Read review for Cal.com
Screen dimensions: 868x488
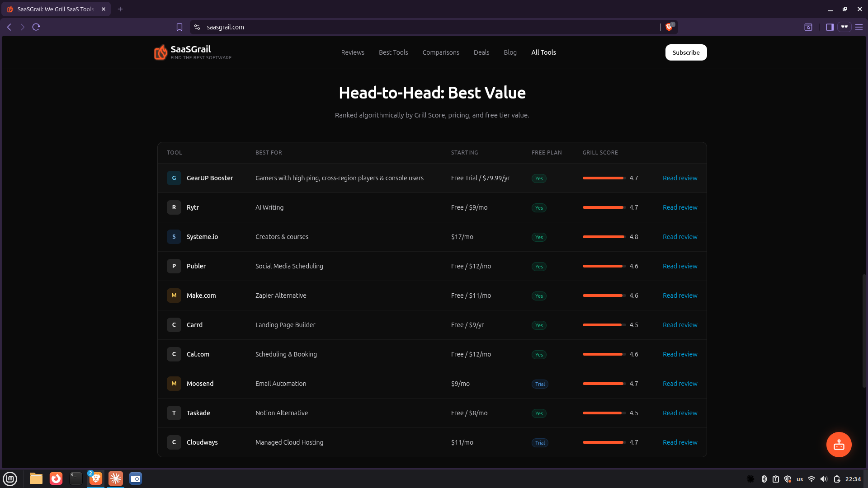[680, 354]
